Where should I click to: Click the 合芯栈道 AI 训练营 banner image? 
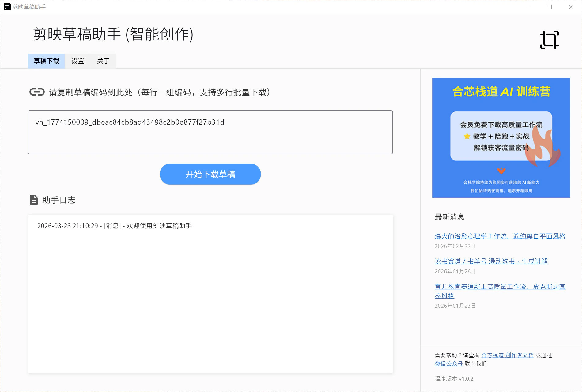point(501,138)
